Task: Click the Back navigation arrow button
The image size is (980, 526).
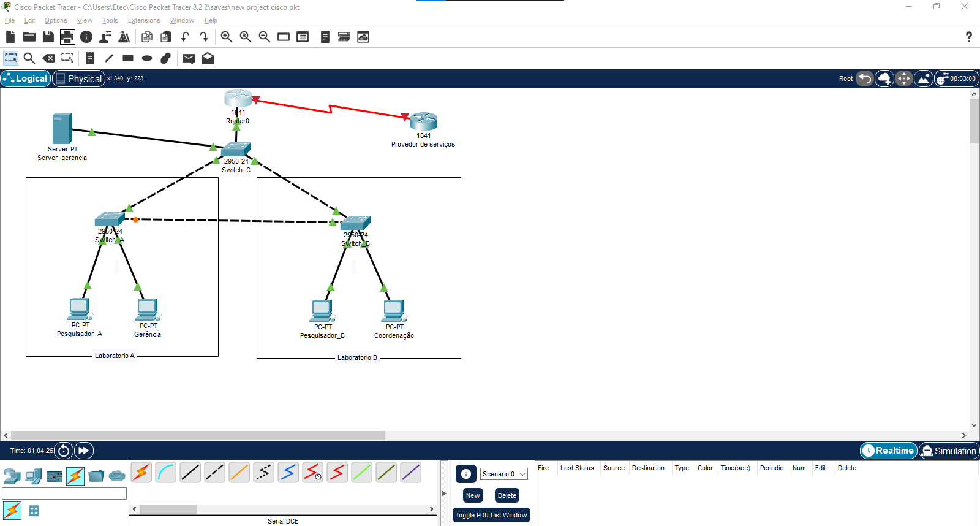Action: click(865, 78)
